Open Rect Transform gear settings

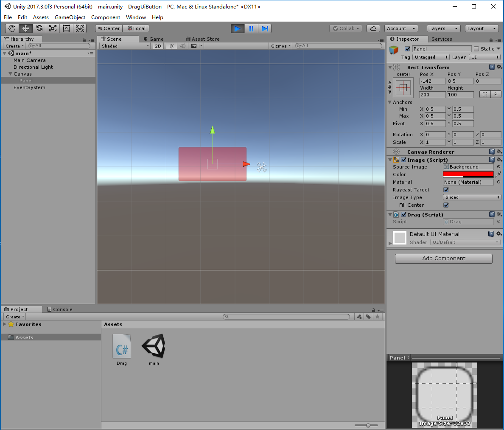[499, 67]
